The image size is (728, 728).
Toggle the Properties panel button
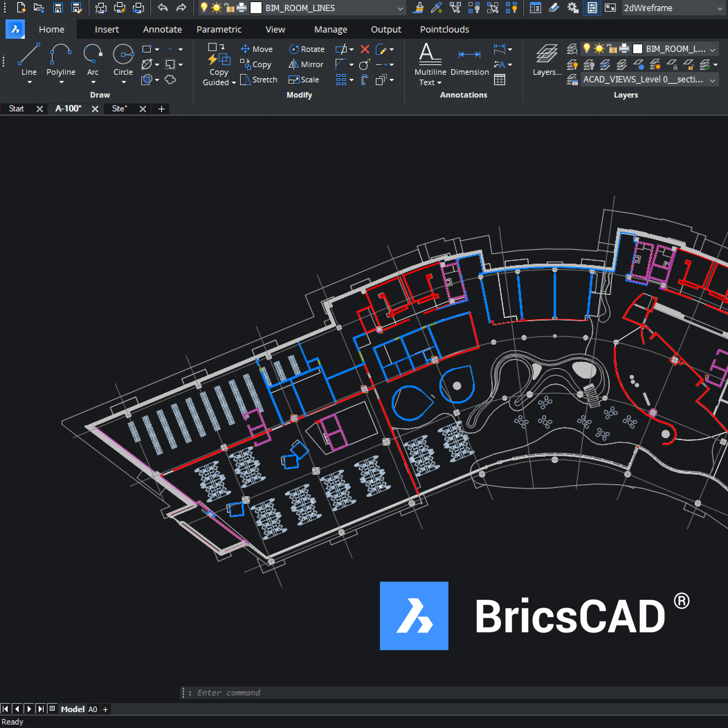tap(592, 8)
